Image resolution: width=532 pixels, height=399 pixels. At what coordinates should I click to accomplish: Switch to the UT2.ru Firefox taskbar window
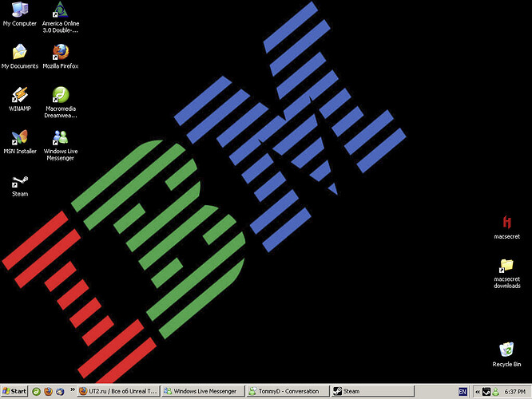pos(118,392)
